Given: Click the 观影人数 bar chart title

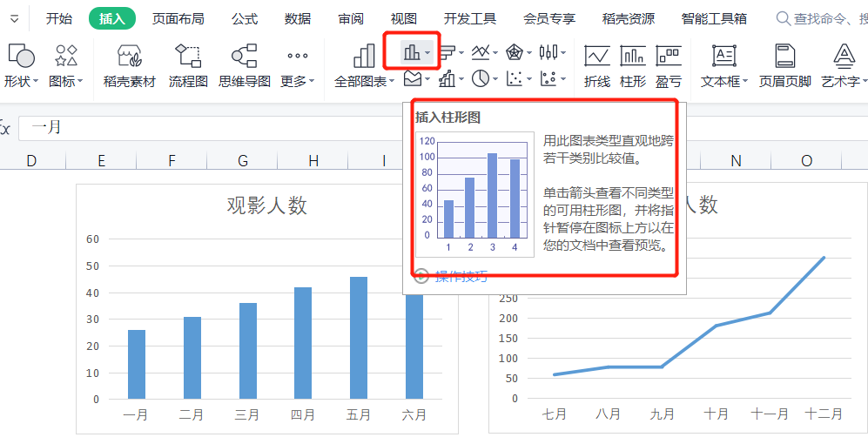Looking at the screenshot, I should (266, 205).
